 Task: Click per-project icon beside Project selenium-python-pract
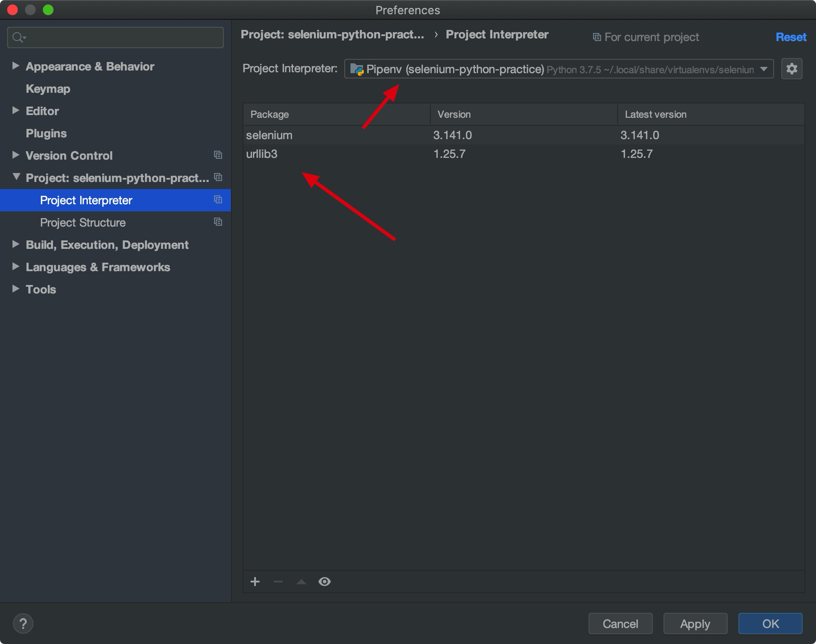[x=218, y=178]
